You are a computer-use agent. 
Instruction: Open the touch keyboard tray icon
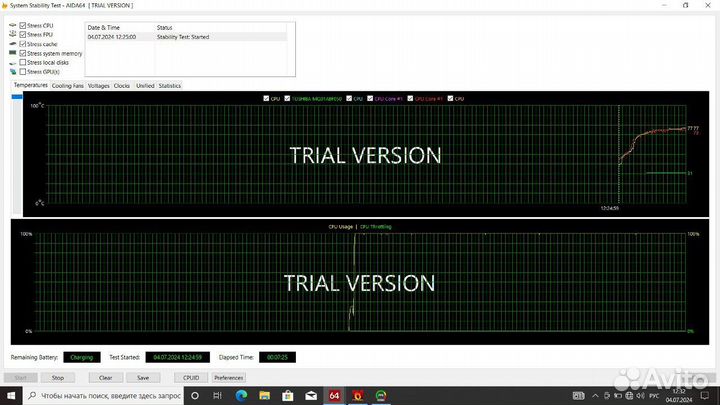(x=579, y=395)
